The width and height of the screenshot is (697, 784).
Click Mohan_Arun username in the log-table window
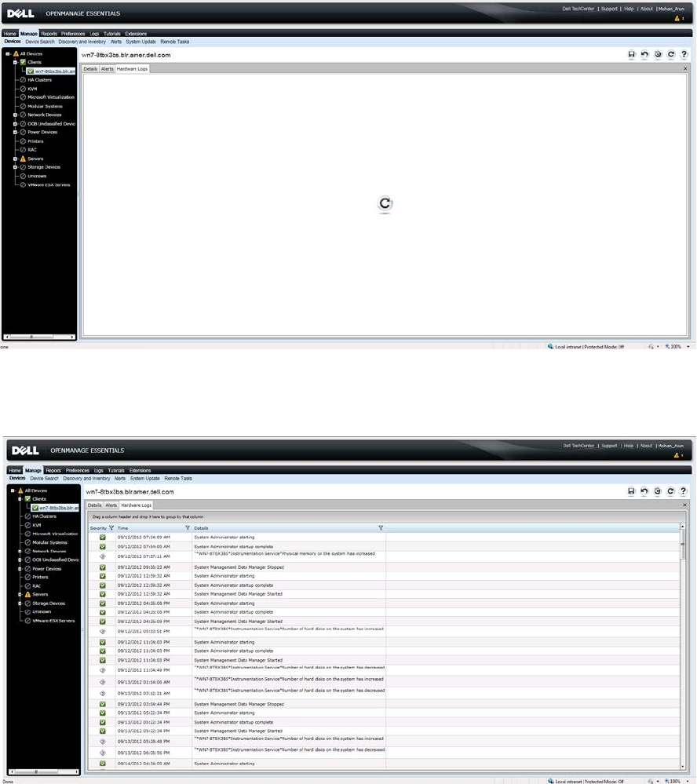tap(671, 446)
